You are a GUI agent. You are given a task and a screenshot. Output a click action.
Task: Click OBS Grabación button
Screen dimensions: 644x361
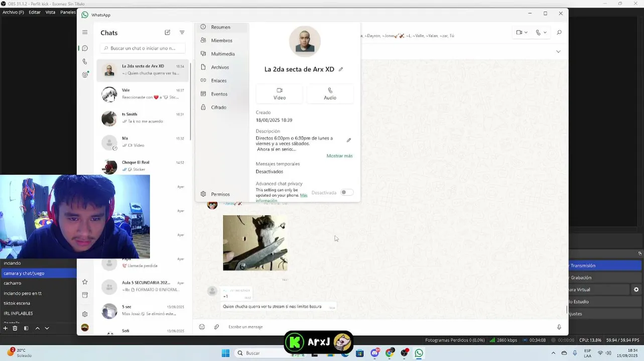pyautogui.click(x=605, y=278)
